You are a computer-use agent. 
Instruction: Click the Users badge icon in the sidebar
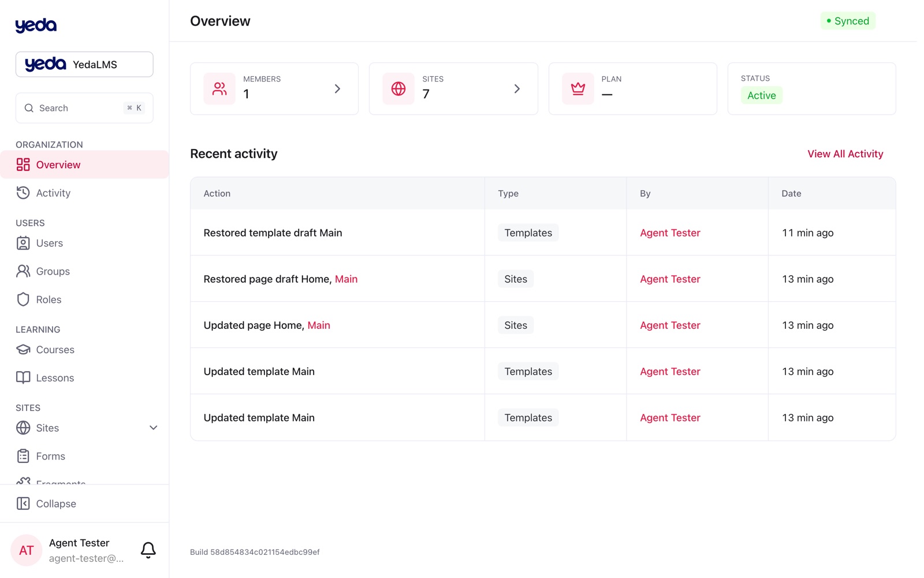pos(23,243)
